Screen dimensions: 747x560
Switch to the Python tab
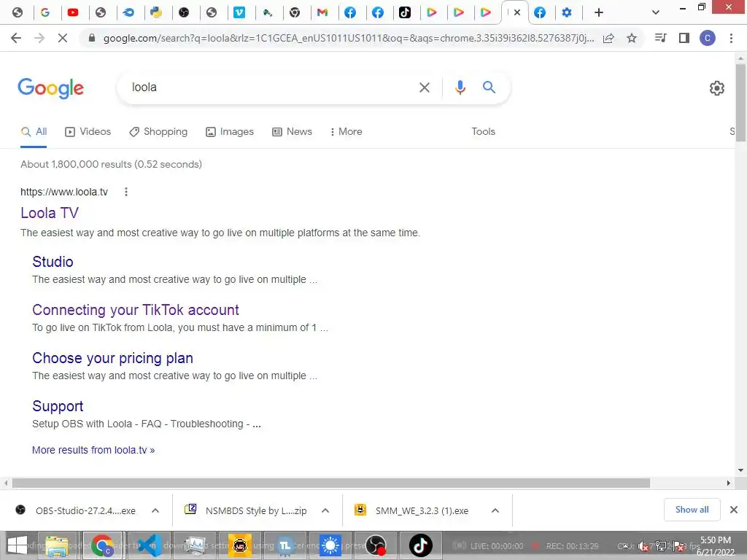click(156, 12)
